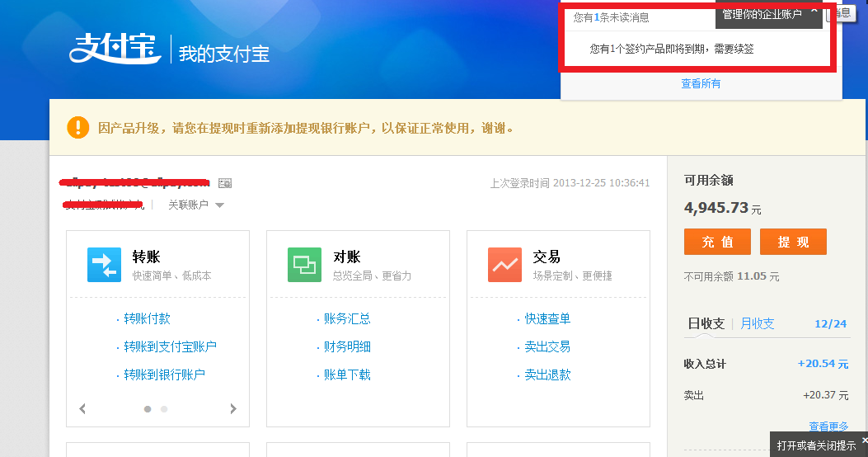This screenshot has width=868, height=457.
Task: Open the 财务明细 link
Action: tap(347, 346)
